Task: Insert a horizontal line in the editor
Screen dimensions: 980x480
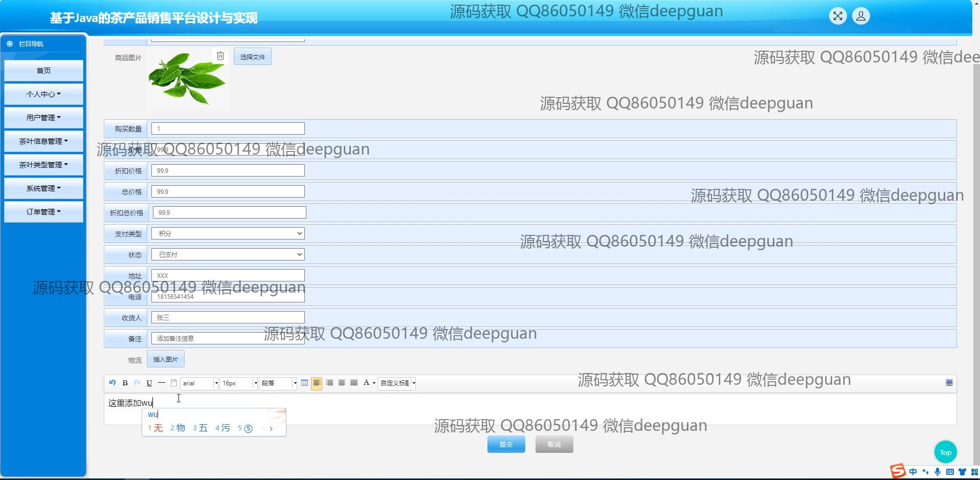Action: pos(162,383)
